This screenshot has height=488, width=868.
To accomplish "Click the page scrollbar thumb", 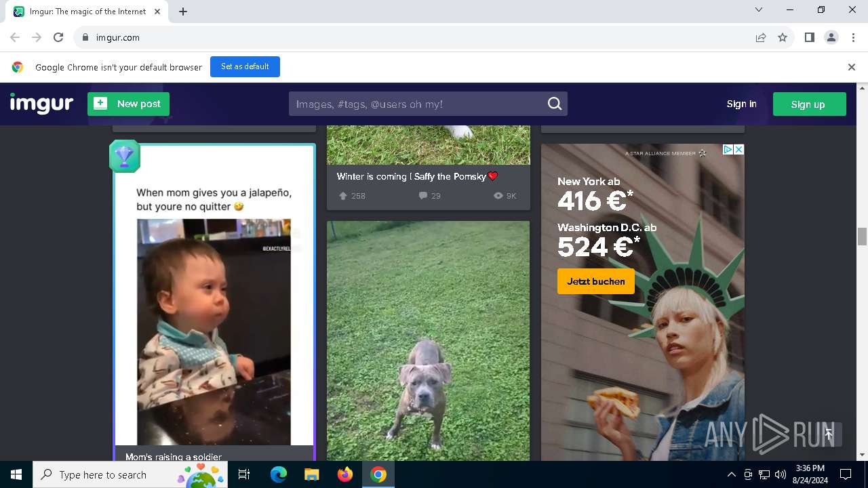I will click(862, 237).
